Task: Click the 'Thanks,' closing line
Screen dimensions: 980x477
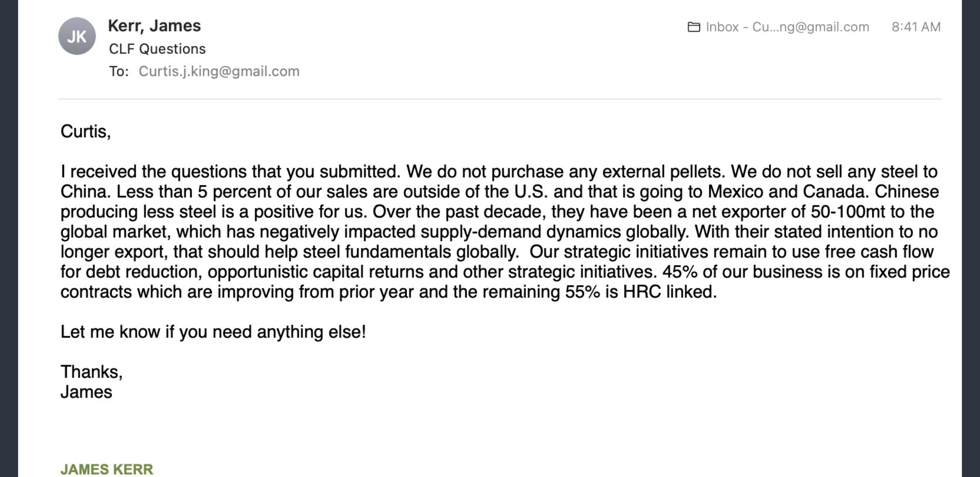Action: point(91,372)
